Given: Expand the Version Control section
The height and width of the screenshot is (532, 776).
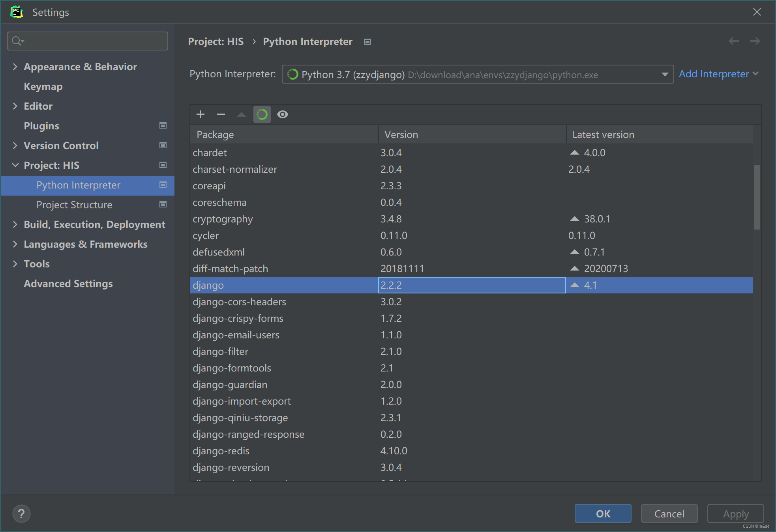Looking at the screenshot, I should tap(15, 146).
